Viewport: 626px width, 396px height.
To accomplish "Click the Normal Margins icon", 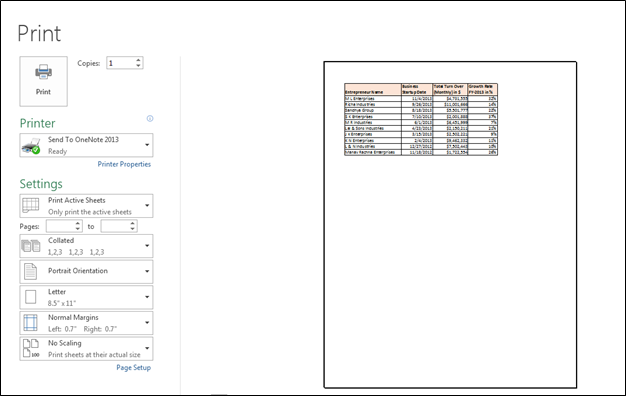I will tap(31, 323).
